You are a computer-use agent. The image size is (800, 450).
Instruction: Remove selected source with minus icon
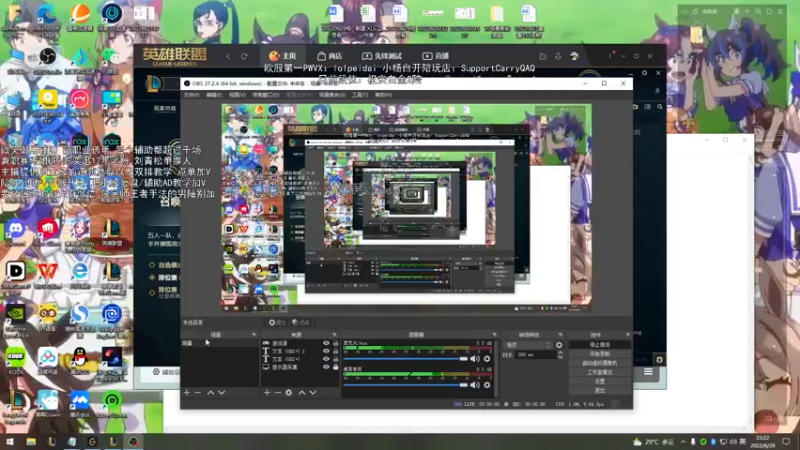coord(278,392)
